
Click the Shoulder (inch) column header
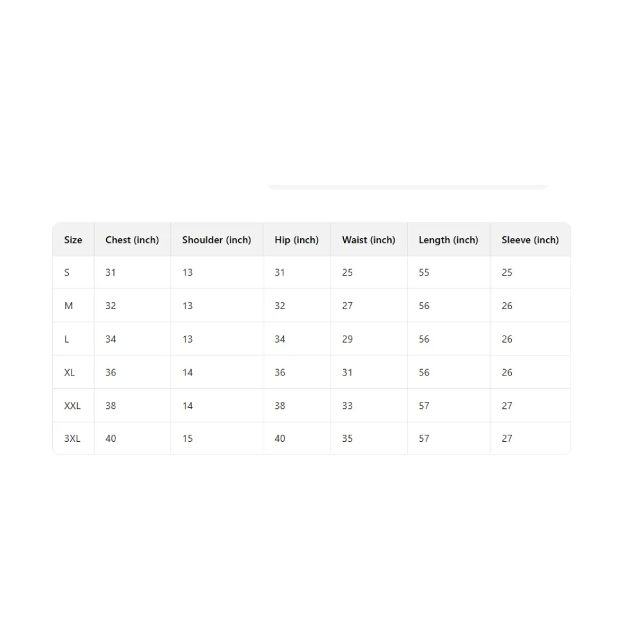tap(216, 240)
